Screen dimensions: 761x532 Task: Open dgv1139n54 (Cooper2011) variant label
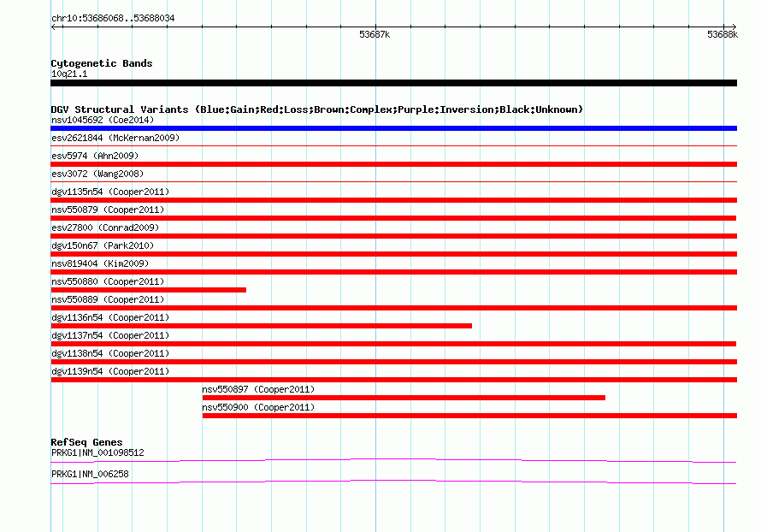(110, 371)
